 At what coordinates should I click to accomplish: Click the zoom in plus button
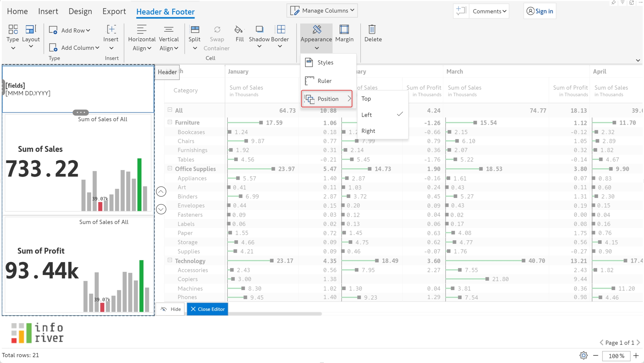tap(636, 356)
